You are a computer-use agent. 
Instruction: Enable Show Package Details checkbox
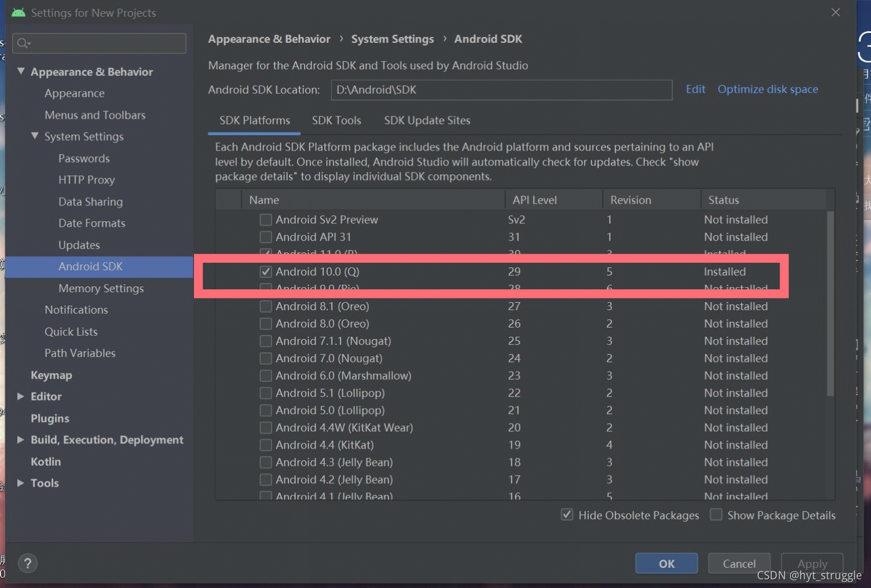[x=716, y=514]
